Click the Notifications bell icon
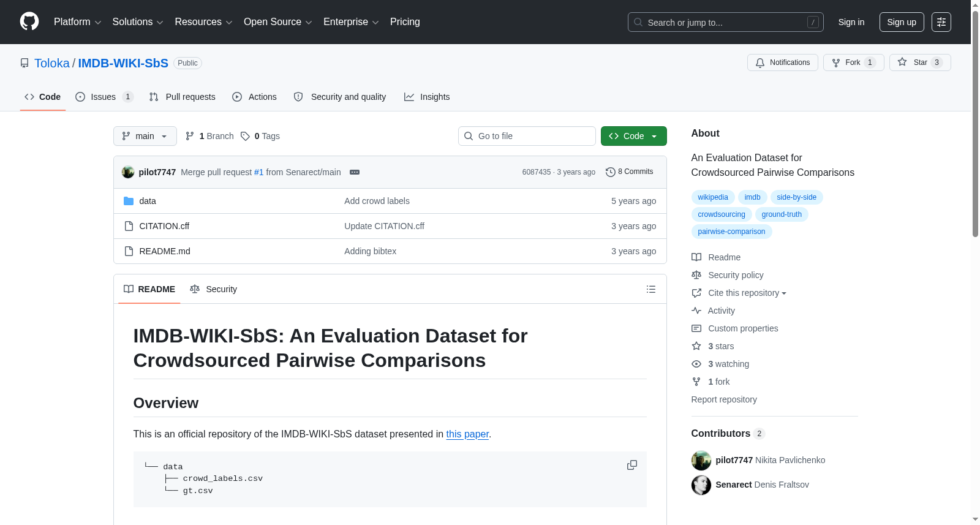 pyautogui.click(x=760, y=62)
